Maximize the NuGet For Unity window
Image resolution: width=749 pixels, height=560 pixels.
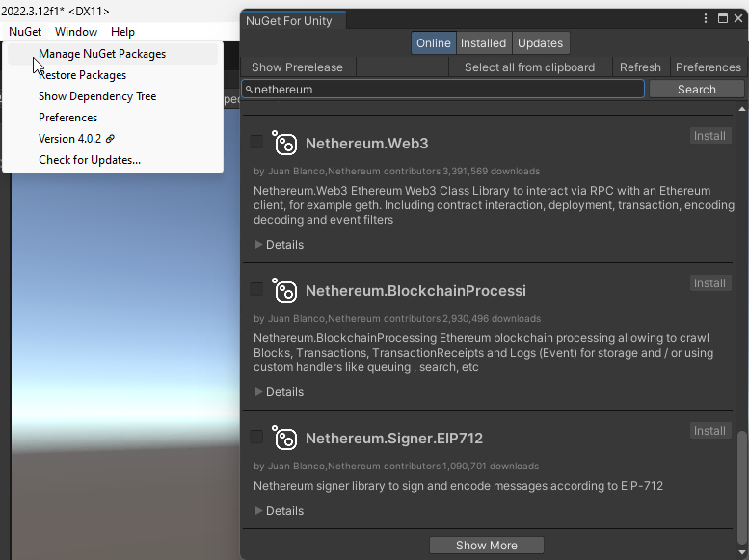(723, 18)
